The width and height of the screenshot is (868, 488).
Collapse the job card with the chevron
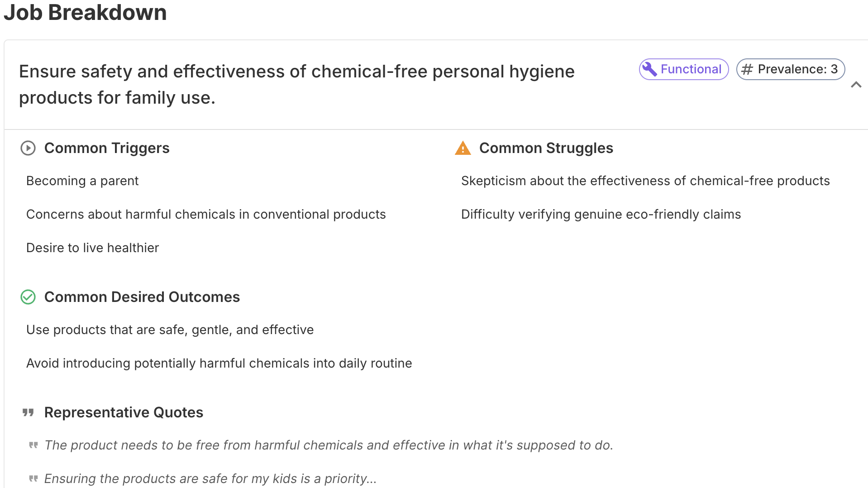[856, 85]
